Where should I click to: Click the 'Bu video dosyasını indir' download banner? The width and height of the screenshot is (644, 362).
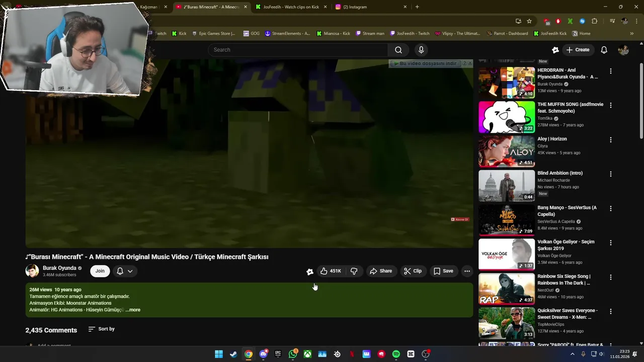click(x=426, y=63)
